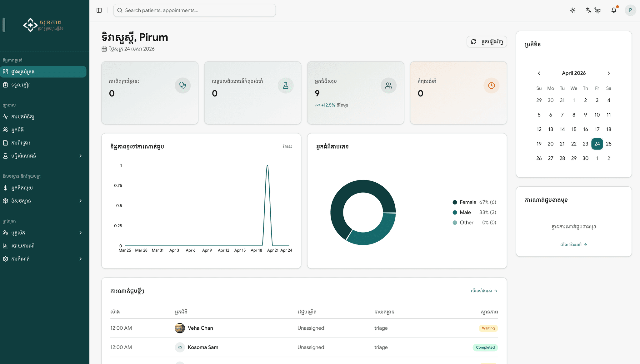Click 33% (3) Male value
Screen dimensions: 640x364
(x=487, y=213)
